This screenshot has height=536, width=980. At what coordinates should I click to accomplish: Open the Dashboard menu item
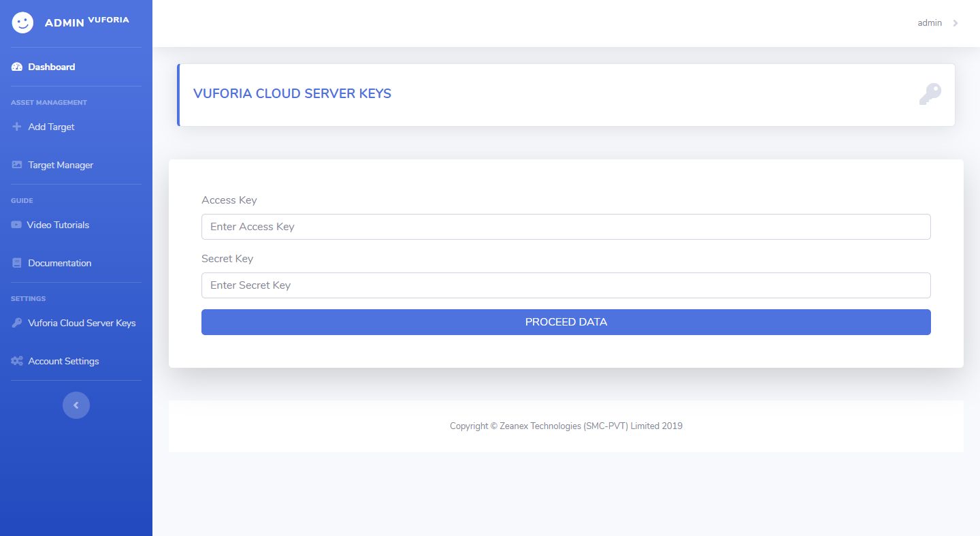(52, 67)
